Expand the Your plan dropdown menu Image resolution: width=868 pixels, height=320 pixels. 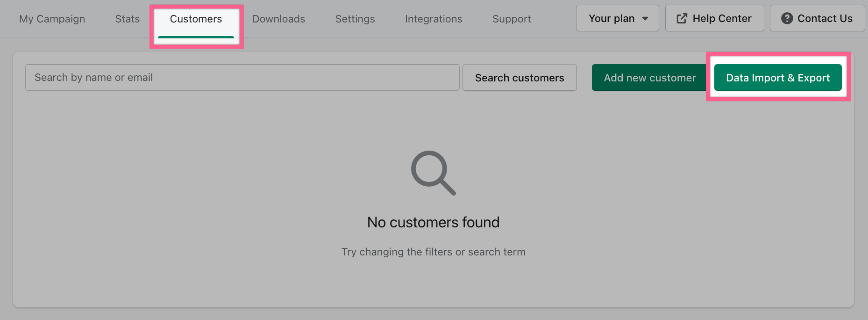click(x=617, y=19)
